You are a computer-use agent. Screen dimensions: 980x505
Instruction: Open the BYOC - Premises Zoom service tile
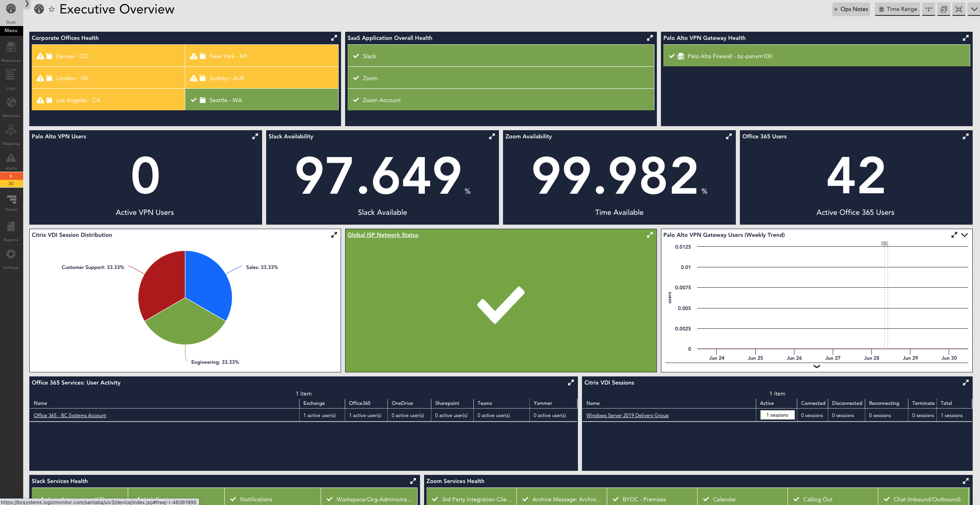click(x=652, y=497)
